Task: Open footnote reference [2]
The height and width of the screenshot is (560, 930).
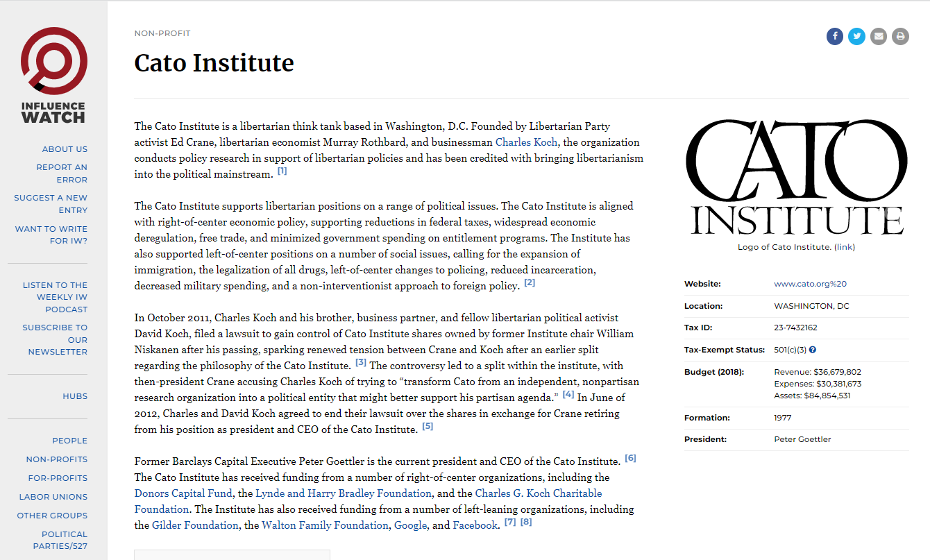Action: (x=530, y=283)
